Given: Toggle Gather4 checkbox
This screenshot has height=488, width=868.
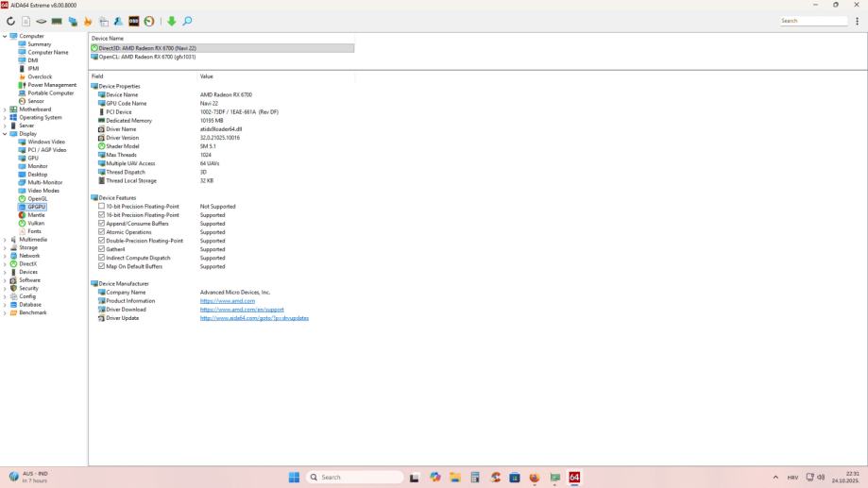Looking at the screenshot, I should point(101,249).
